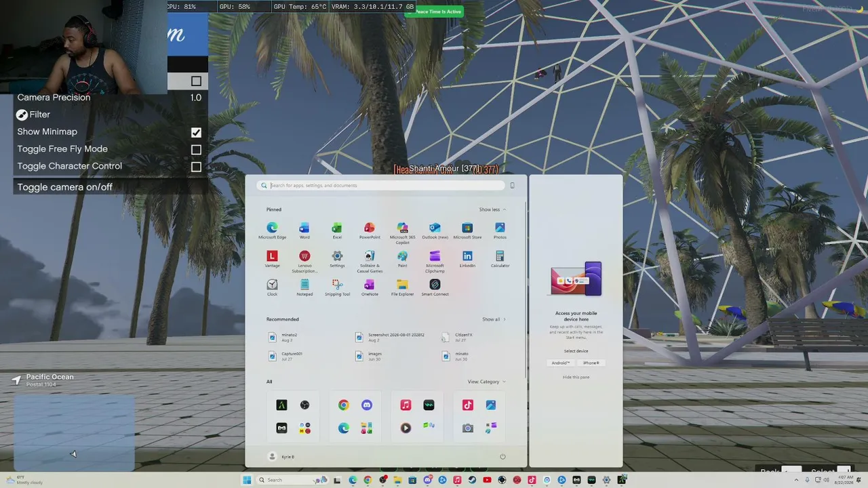This screenshot has width=868, height=488.
Task: Select the Camera Precision menu row
Action: (111, 98)
